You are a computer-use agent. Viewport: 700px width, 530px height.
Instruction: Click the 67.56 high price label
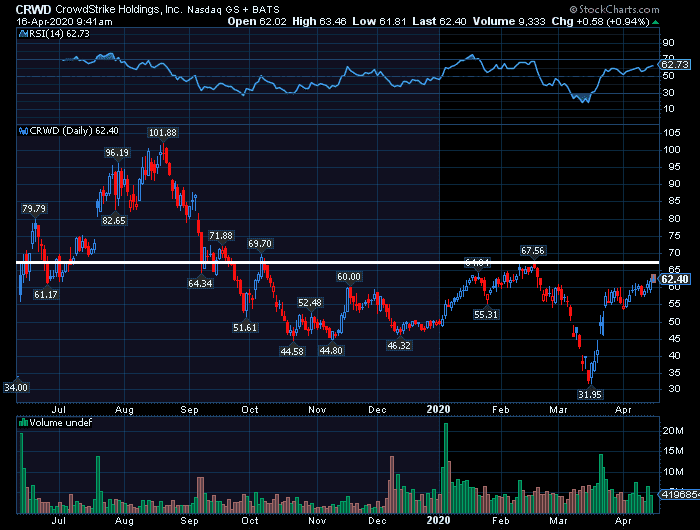[x=533, y=251]
